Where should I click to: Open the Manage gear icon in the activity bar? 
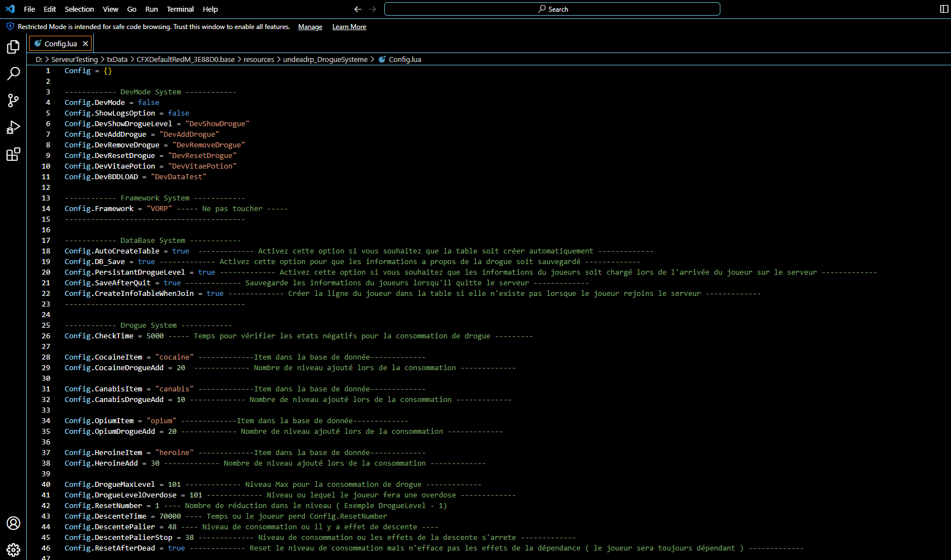pyautogui.click(x=13, y=549)
